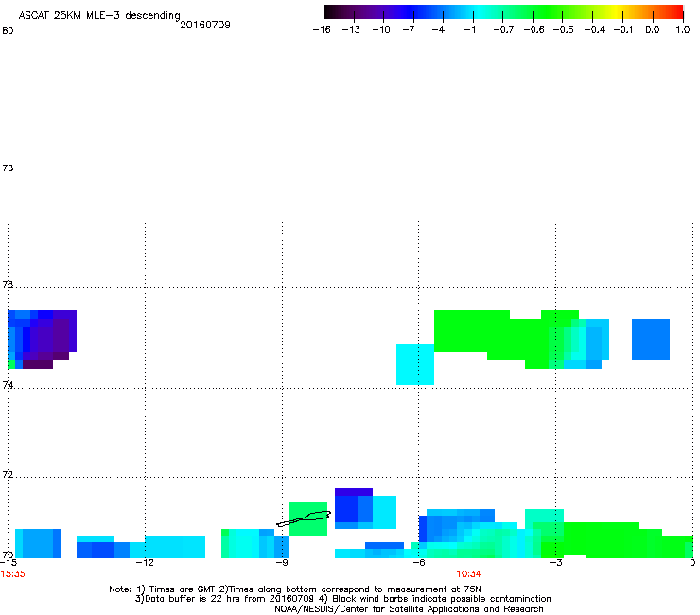The image size is (700, 615).
Task: Click the latitude label 74
Action: tap(8, 384)
